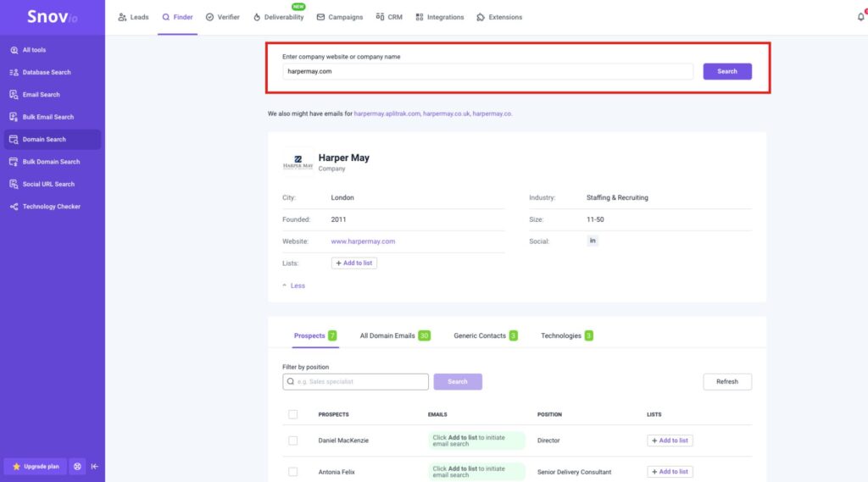868x482 pixels.
Task: Open Domain Search tool
Action: [x=52, y=140]
